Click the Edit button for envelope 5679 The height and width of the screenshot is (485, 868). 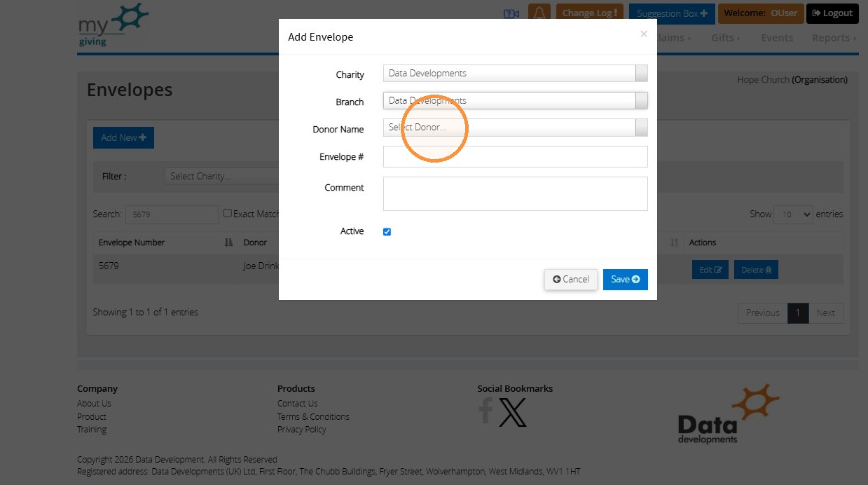tap(710, 270)
